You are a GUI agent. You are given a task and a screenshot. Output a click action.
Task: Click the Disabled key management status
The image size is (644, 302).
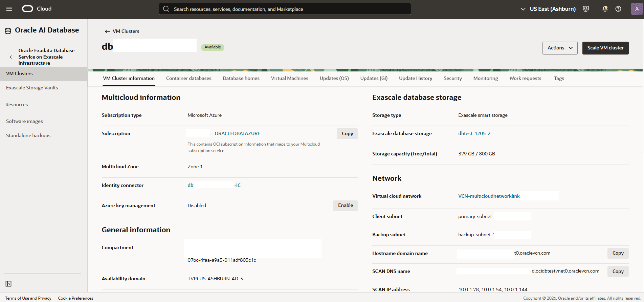(197, 206)
